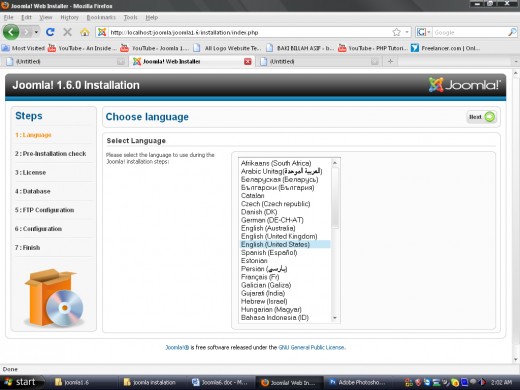Viewport: 520px width, 390px height.
Task: Open the File menu
Action: (x=8, y=17)
